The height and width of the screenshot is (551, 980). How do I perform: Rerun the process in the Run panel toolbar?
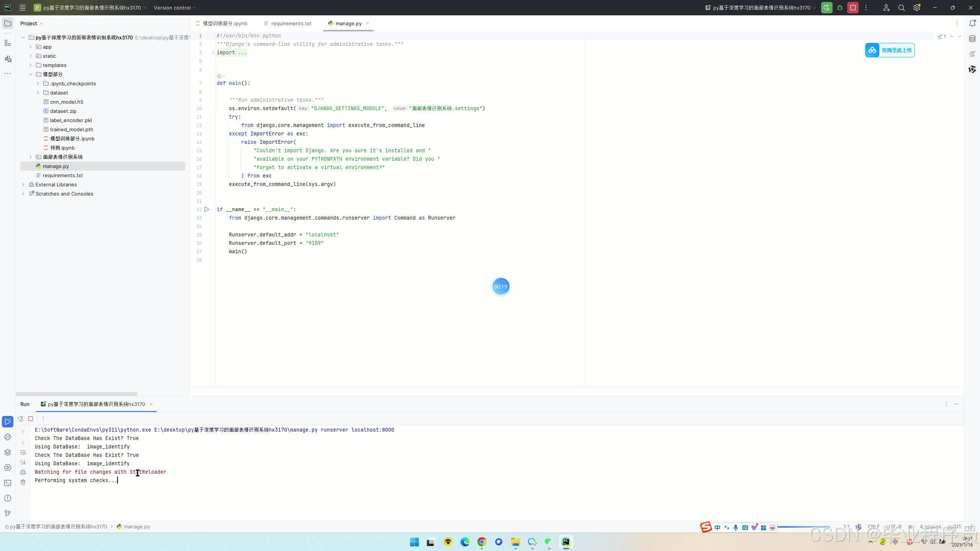pyautogui.click(x=21, y=419)
